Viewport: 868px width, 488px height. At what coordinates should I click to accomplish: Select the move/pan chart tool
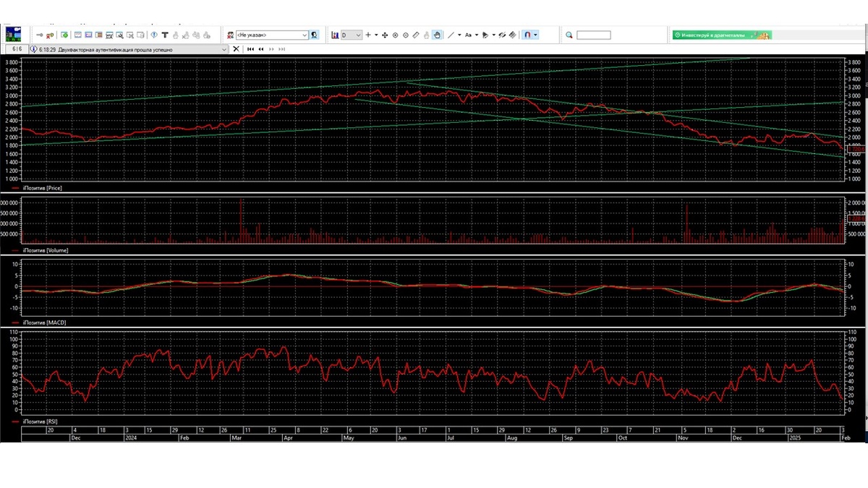point(385,35)
